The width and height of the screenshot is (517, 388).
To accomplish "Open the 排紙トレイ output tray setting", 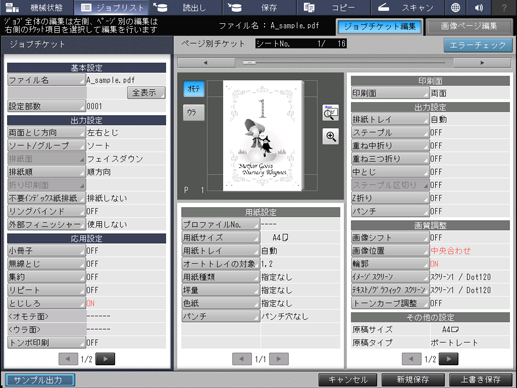I will pyautogui.click(x=390, y=119).
